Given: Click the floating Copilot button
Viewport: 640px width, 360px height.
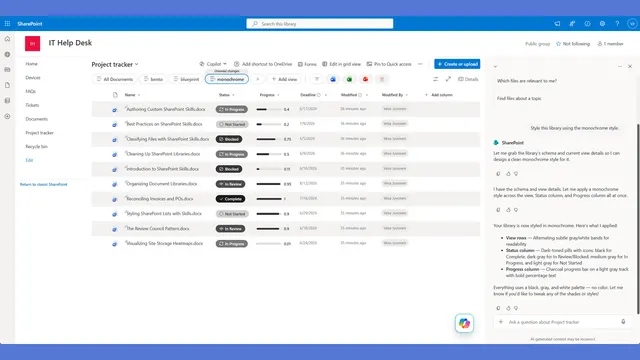Looking at the screenshot, I should (x=464, y=323).
